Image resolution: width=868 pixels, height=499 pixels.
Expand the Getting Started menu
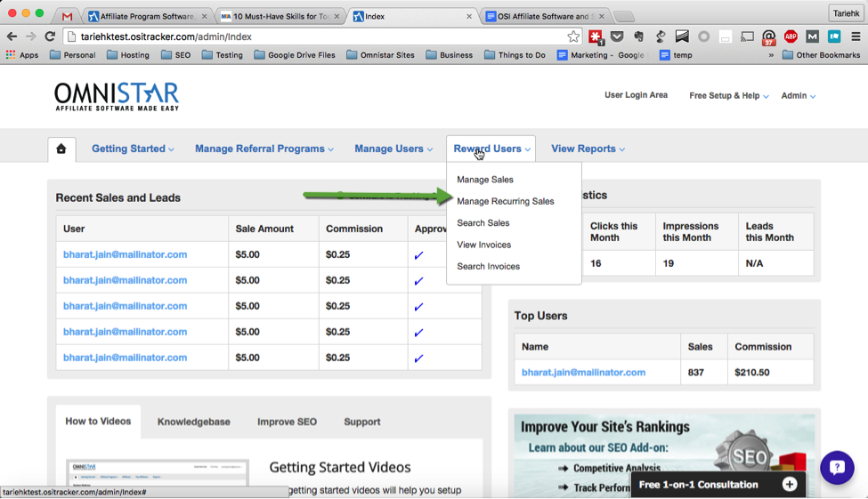[x=133, y=149]
